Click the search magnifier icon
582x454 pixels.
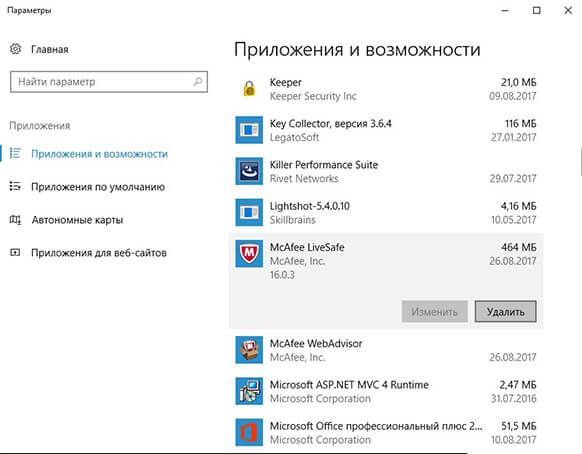click(198, 81)
